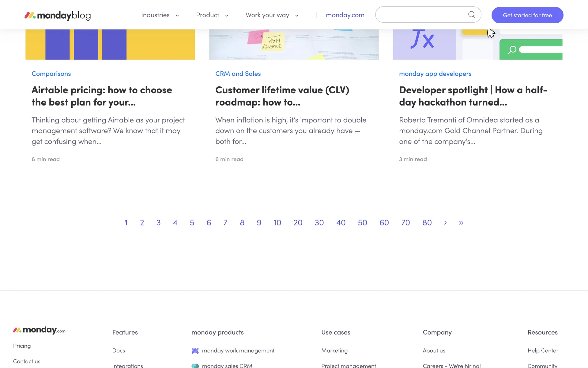The height and width of the screenshot is (368, 588).
Task: Go to next page arrow in pagination
Action: [x=445, y=223]
